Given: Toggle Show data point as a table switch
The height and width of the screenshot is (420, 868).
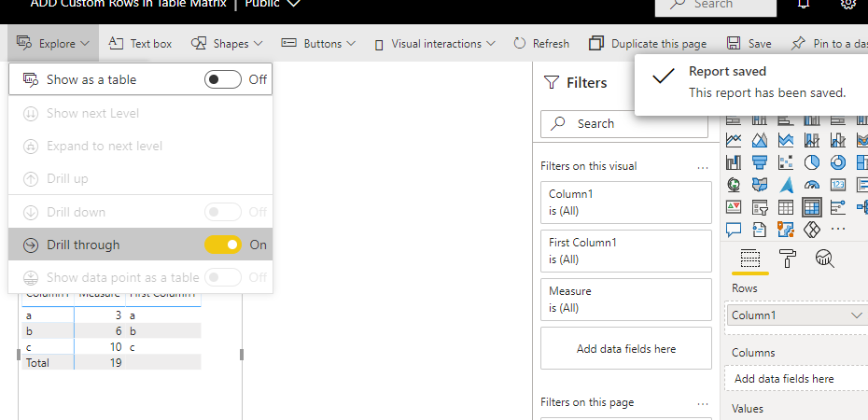Looking at the screenshot, I should (x=222, y=277).
